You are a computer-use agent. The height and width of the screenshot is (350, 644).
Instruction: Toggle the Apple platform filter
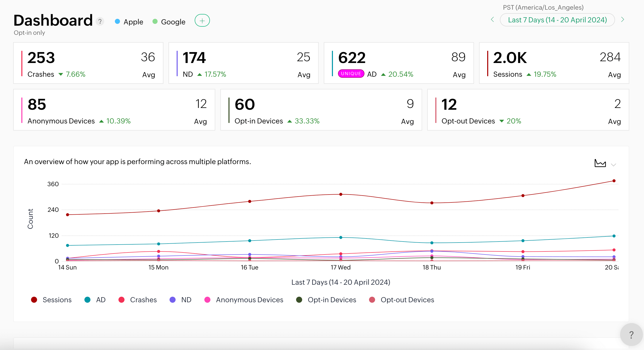point(129,22)
